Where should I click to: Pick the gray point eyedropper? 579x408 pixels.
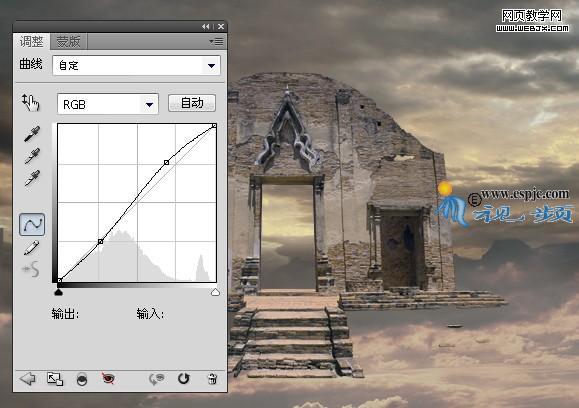[32, 156]
